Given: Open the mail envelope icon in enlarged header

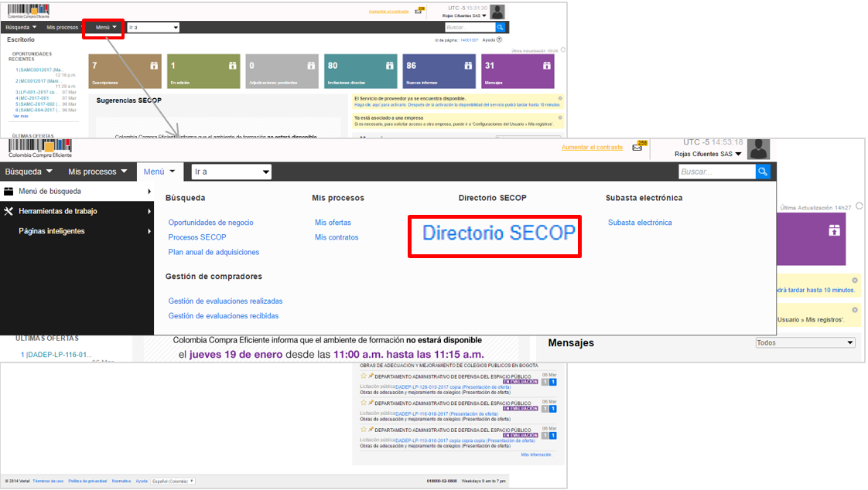Looking at the screenshot, I should [637, 147].
